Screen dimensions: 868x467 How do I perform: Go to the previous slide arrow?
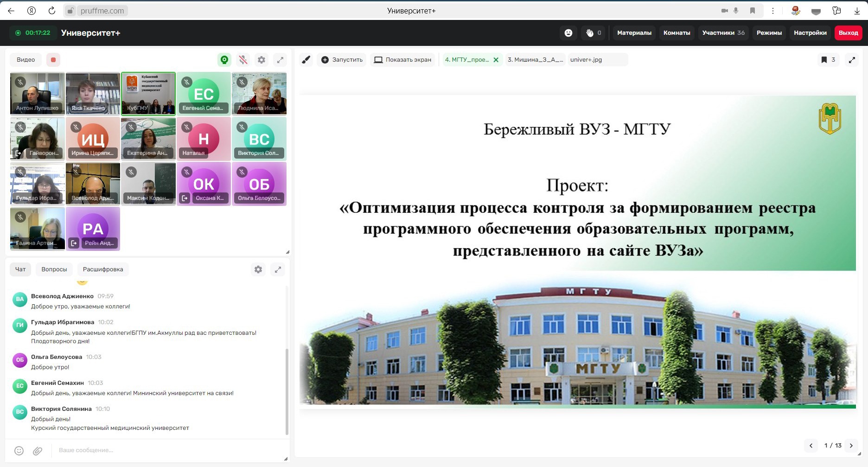(x=811, y=446)
